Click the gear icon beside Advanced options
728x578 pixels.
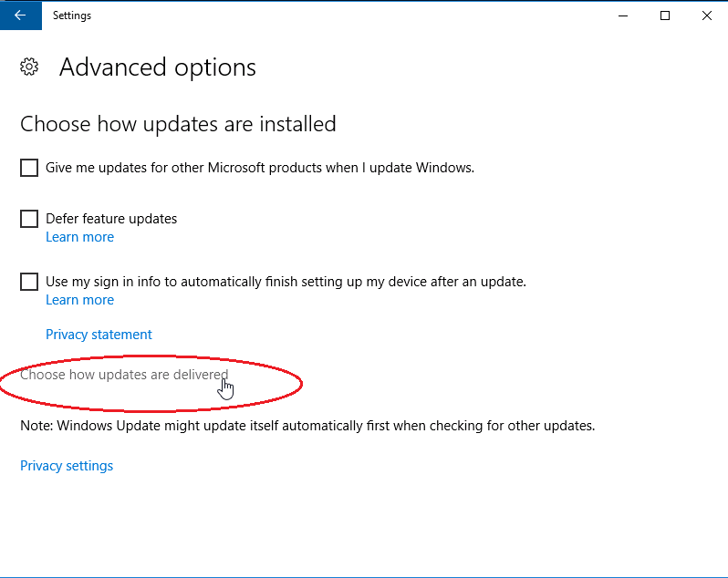click(x=29, y=67)
